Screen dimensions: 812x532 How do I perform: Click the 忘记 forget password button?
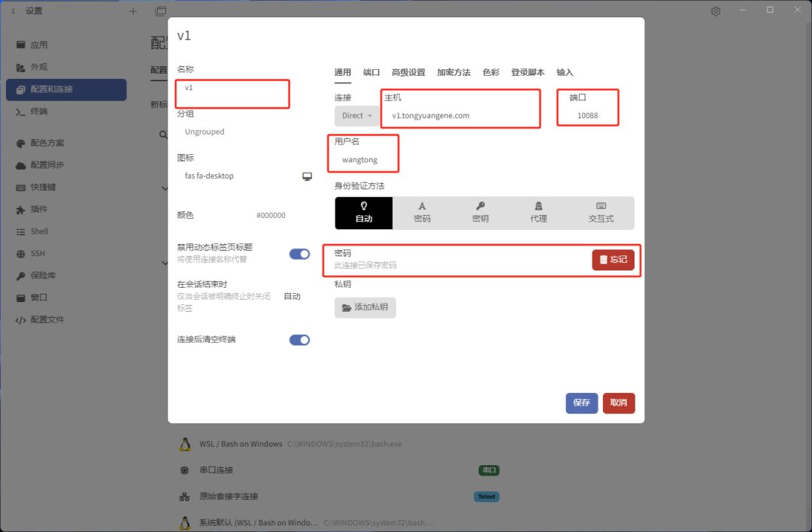pos(614,260)
